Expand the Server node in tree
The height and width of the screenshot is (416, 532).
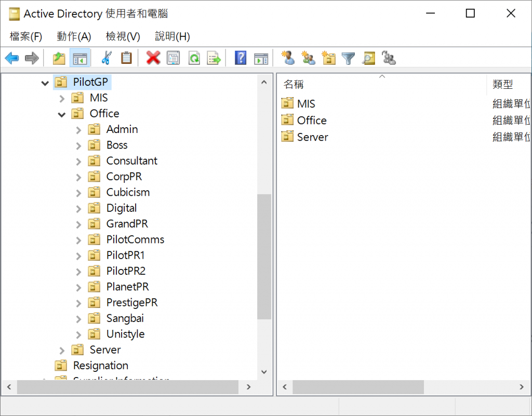[x=62, y=351]
